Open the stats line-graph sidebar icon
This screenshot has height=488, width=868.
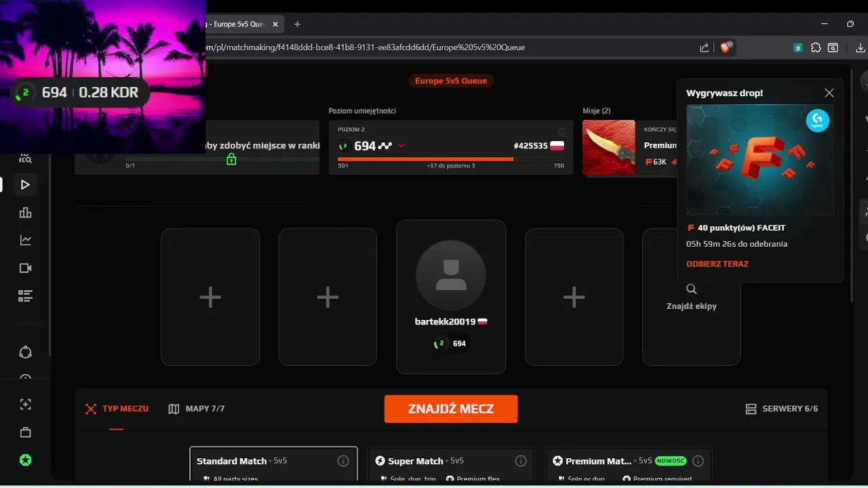26,240
